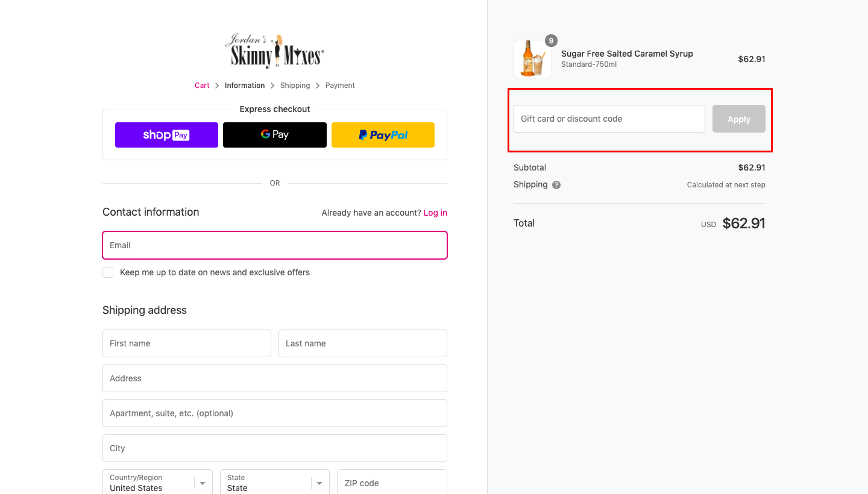The height and width of the screenshot is (494, 868).
Task: Focus the City input field
Action: click(275, 448)
